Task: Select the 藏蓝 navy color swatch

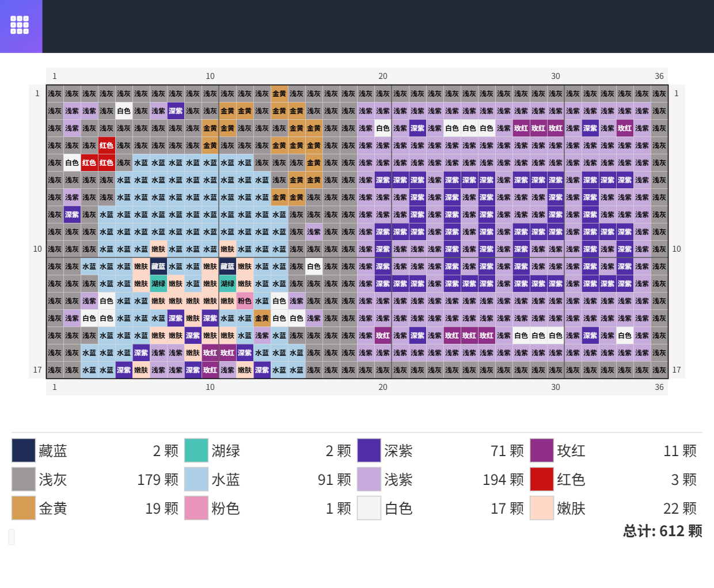Action: (x=24, y=450)
